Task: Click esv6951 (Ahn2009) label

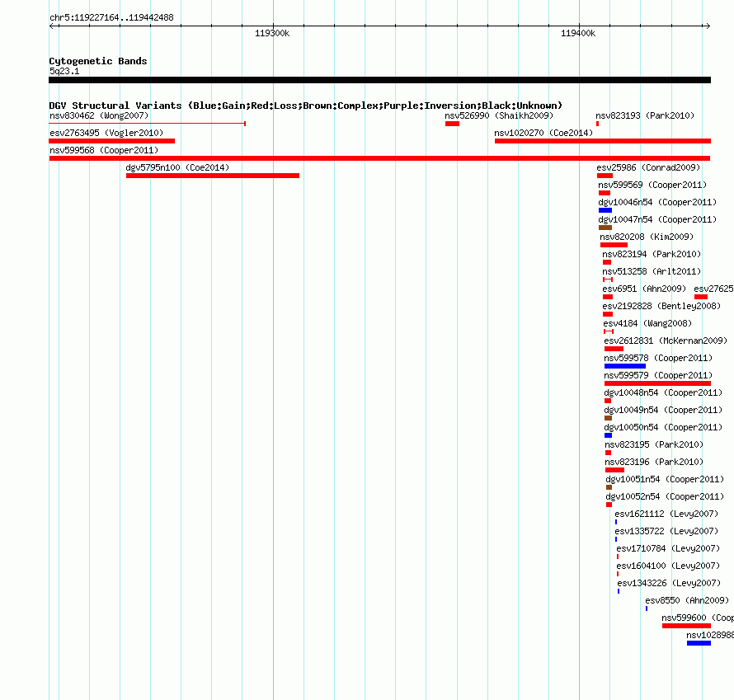Action: [x=644, y=289]
